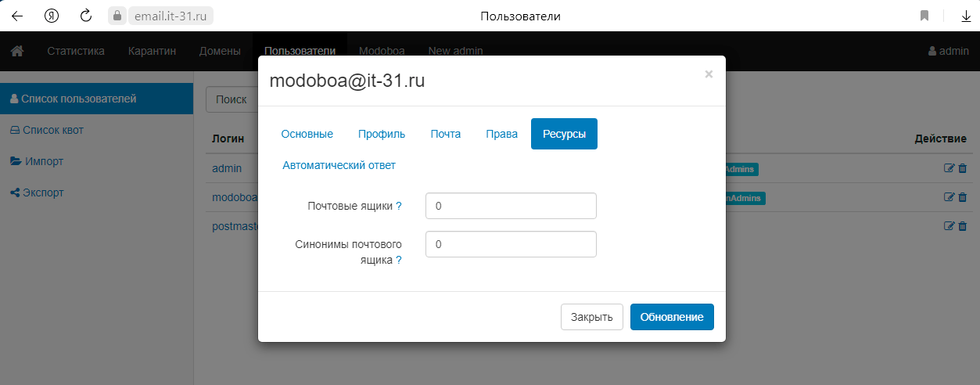Close the modoboa@it-31.ru dialog with X

[x=709, y=74]
